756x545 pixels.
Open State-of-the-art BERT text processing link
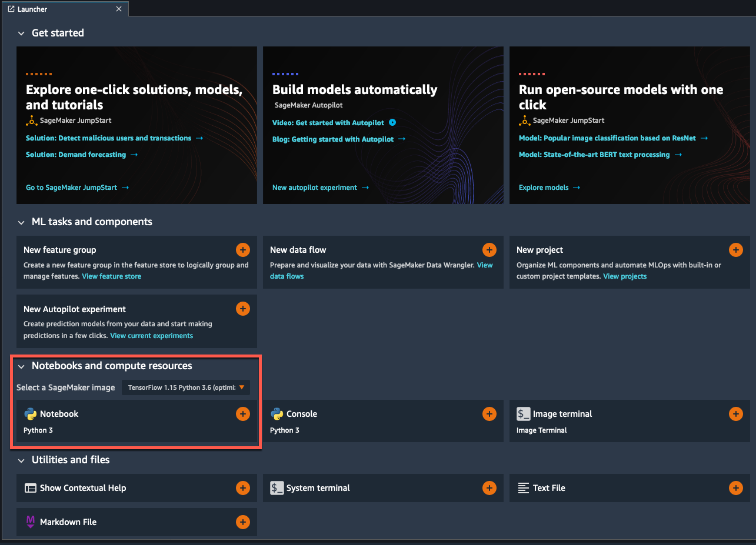[x=600, y=155]
